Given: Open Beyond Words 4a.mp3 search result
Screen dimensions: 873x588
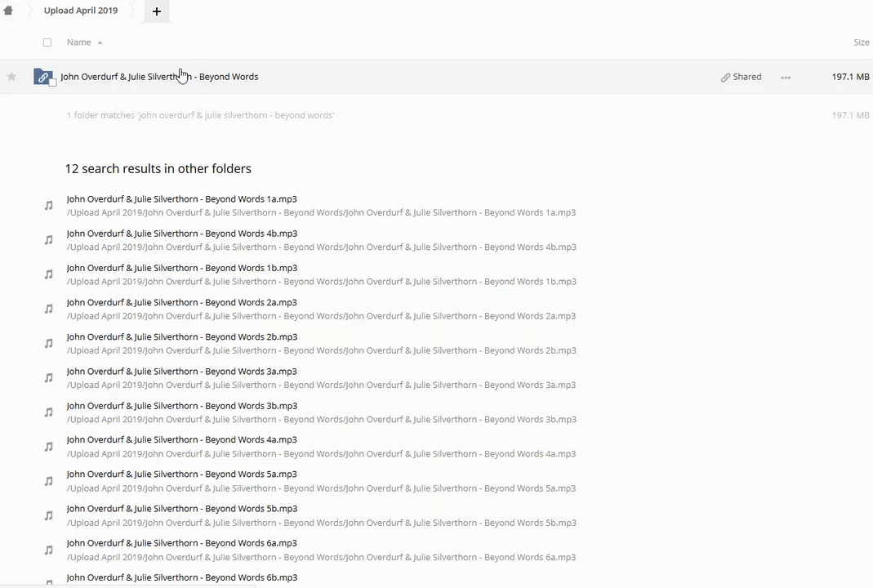Looking at the screenshot, I should 181,439.
